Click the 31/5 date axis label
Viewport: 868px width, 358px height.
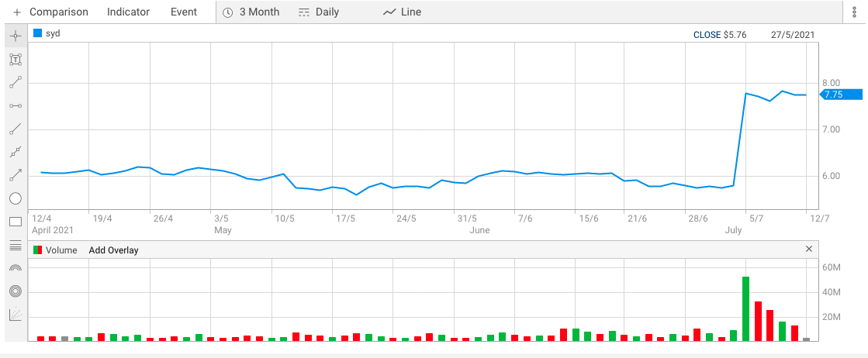coord(467,219)
